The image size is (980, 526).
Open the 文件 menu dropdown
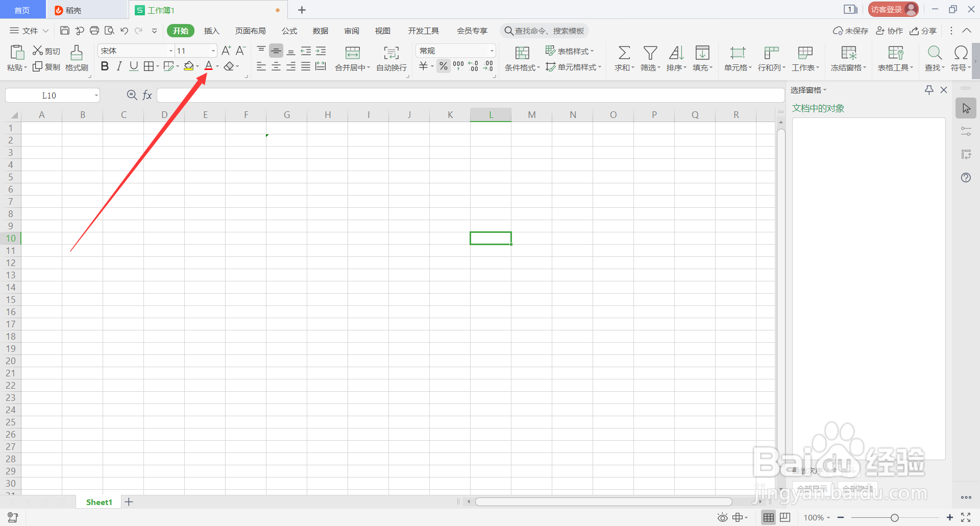tap(29, 31)
